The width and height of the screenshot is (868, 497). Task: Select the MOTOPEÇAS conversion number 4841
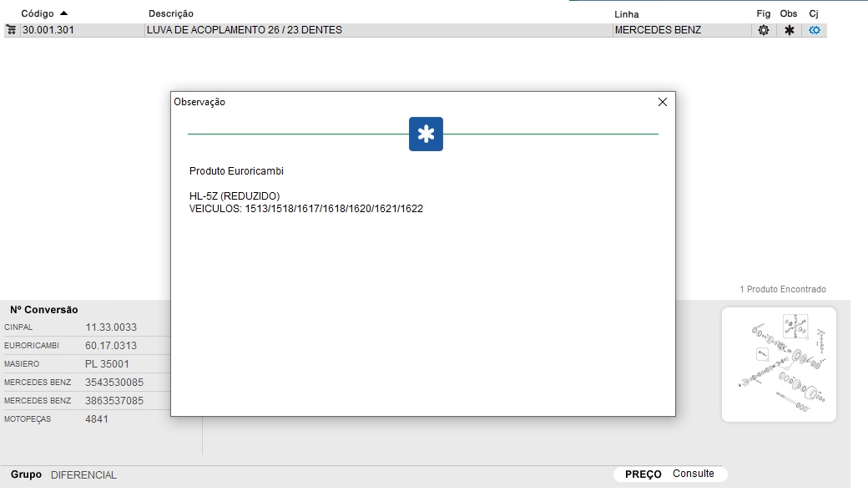coord(97,419)
